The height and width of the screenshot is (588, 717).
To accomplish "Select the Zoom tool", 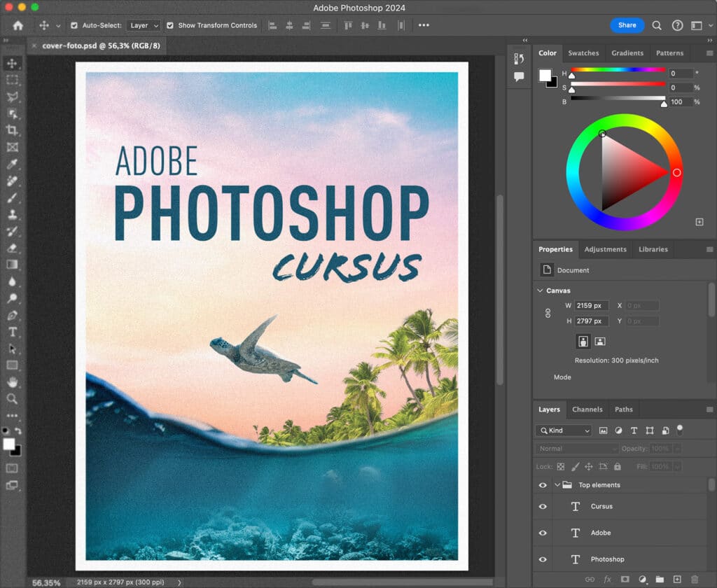I will (x=13, y=399).
